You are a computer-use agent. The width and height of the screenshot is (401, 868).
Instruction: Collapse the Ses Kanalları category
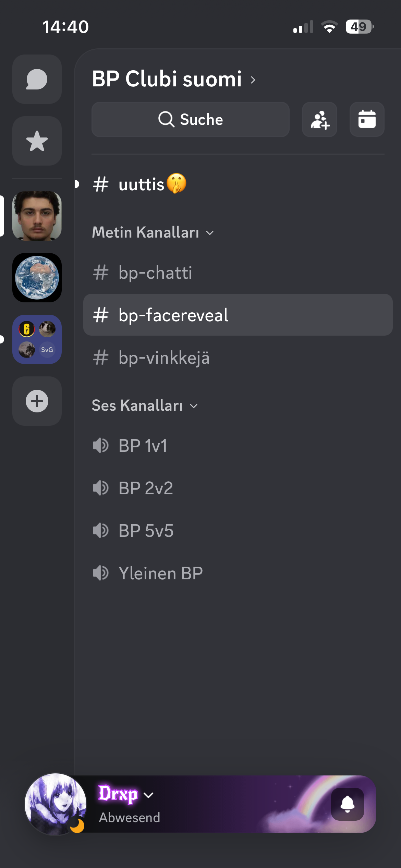tap(145, 406)
